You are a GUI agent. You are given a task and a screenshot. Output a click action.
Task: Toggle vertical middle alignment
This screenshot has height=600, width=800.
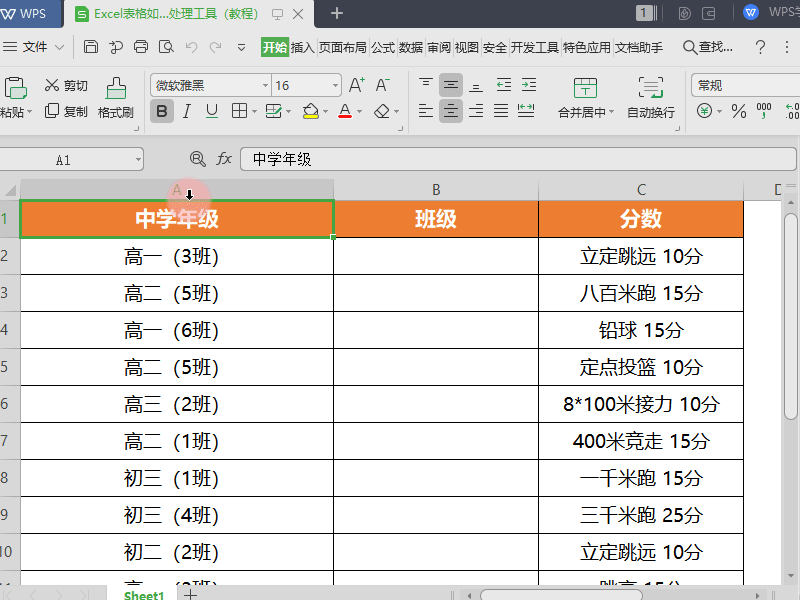[451, 85]
